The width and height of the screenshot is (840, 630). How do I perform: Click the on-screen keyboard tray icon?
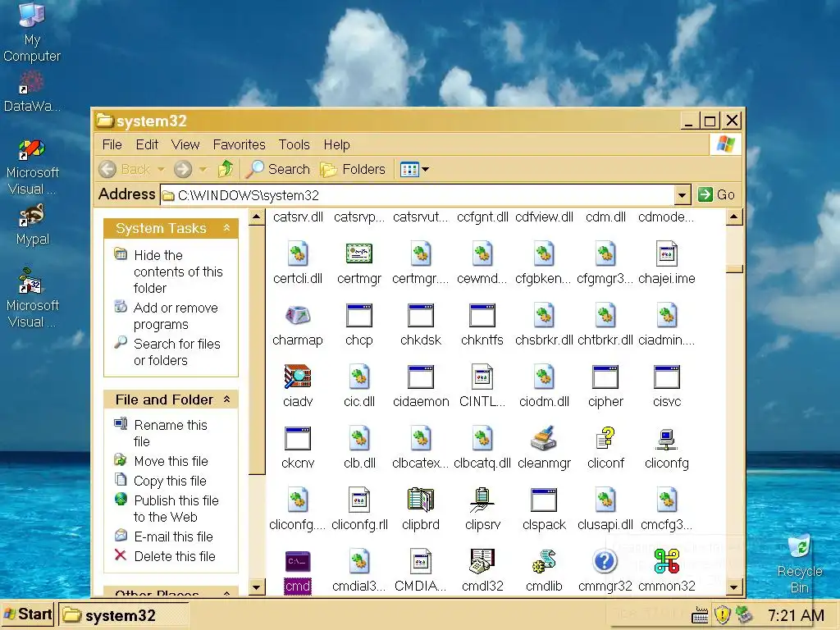[x=700, y=615]
